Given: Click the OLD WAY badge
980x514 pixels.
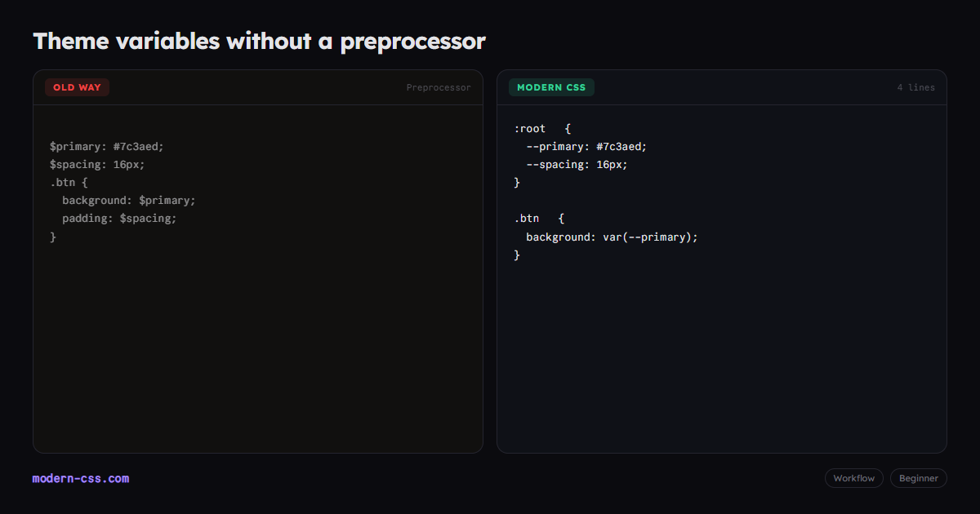Looking at the screenshot, I should pos(77,87).
